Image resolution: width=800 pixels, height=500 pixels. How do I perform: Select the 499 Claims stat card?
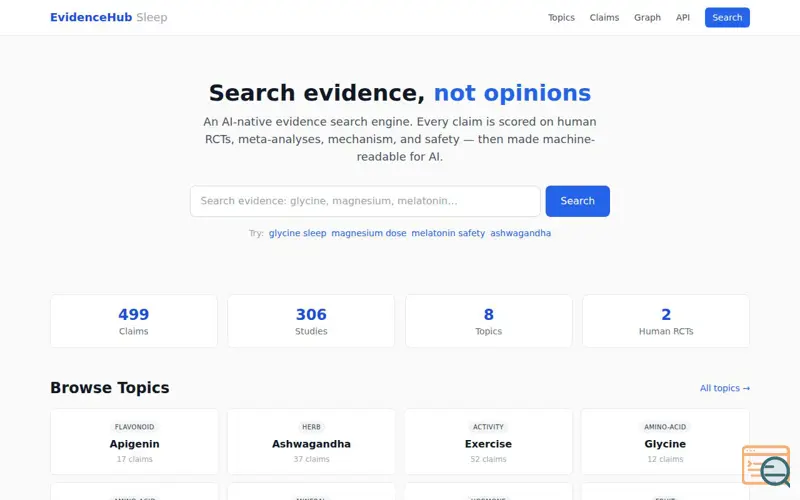pos(134,321)
